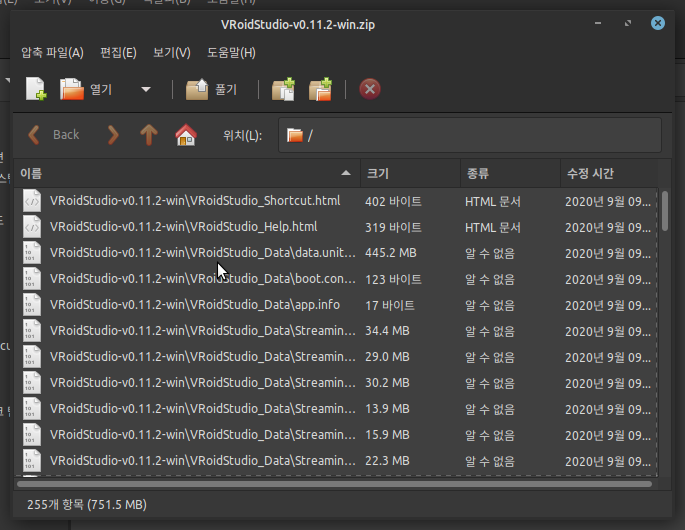The width and height of the screenshot is (685, 530).
Task: Sort by 수정 시간 column header
Action: click(x=609, y=173)
